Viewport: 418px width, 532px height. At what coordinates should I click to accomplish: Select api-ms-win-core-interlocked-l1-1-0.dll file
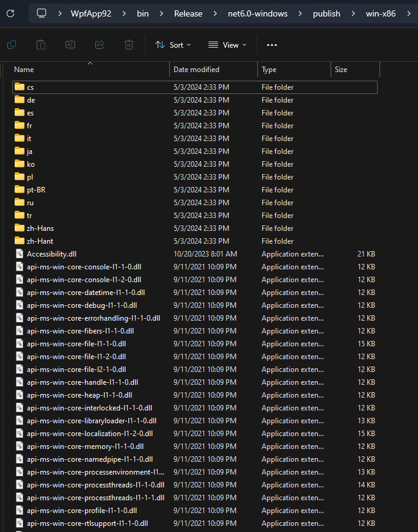click(194, 408)
